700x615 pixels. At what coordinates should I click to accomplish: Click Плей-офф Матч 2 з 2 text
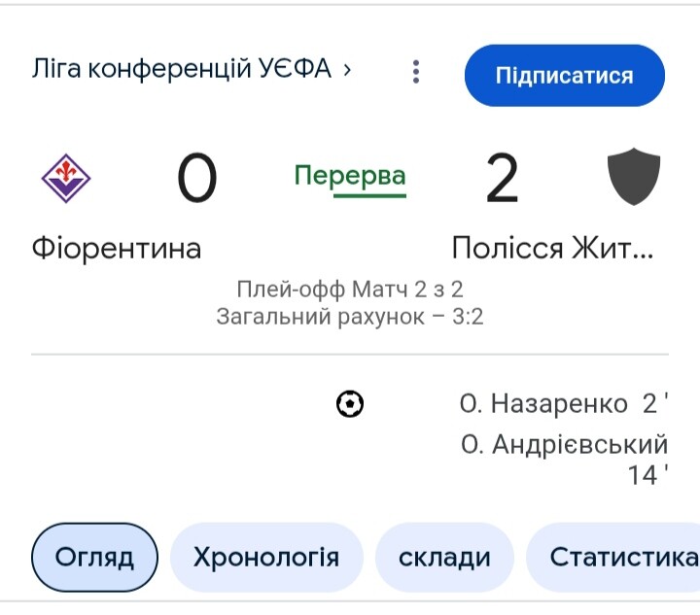350,289
